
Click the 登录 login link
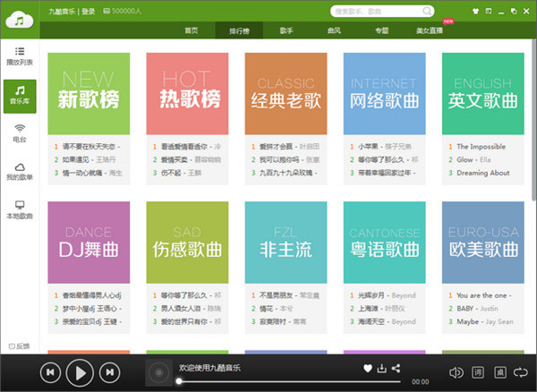[x=89, y=12]
